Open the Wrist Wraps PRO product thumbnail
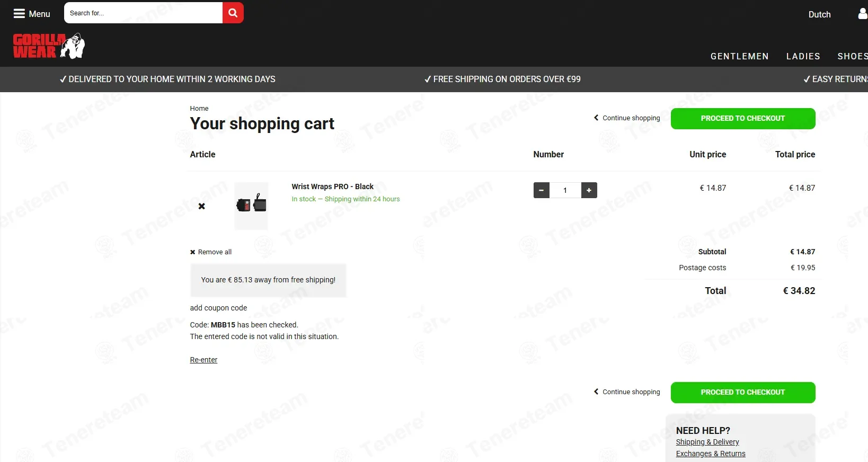The width and height of the screenshot is (868, 462). pyautogui.click(x=251, y=206)
